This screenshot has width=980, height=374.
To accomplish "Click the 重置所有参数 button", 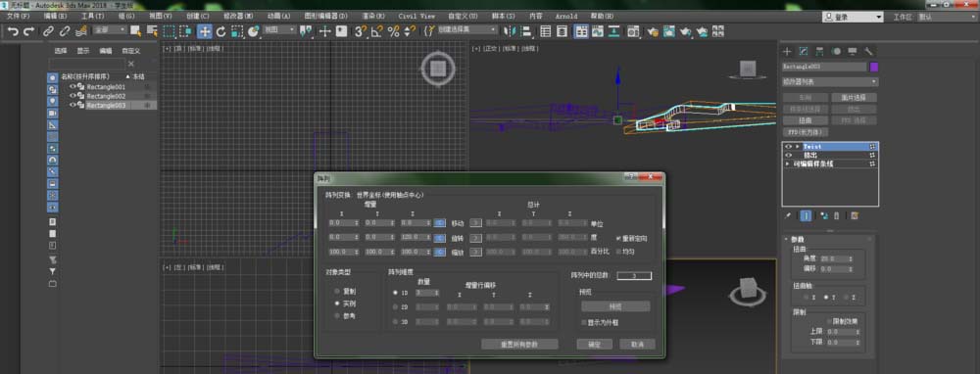I will (x=519, y=344).
